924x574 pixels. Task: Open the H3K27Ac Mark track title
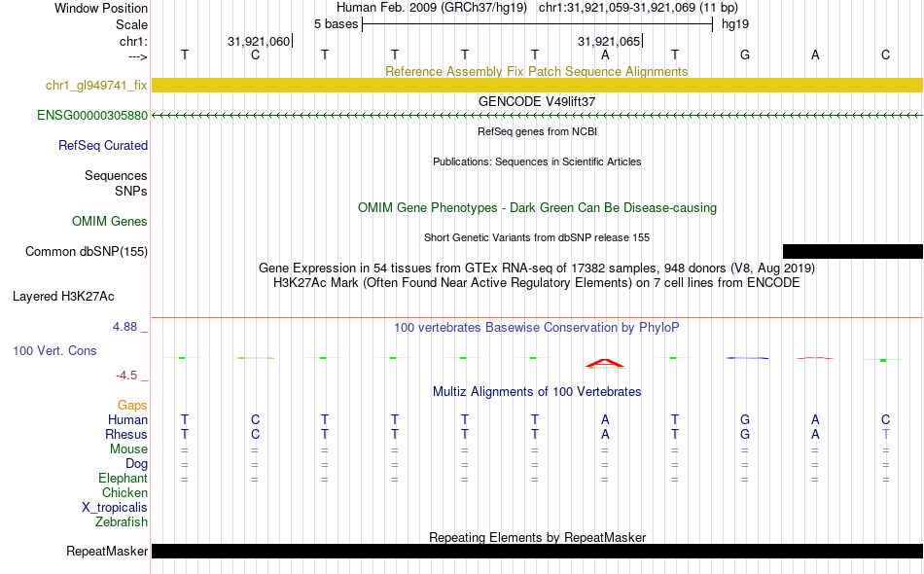pyautogui.click(x=536, y=282)
